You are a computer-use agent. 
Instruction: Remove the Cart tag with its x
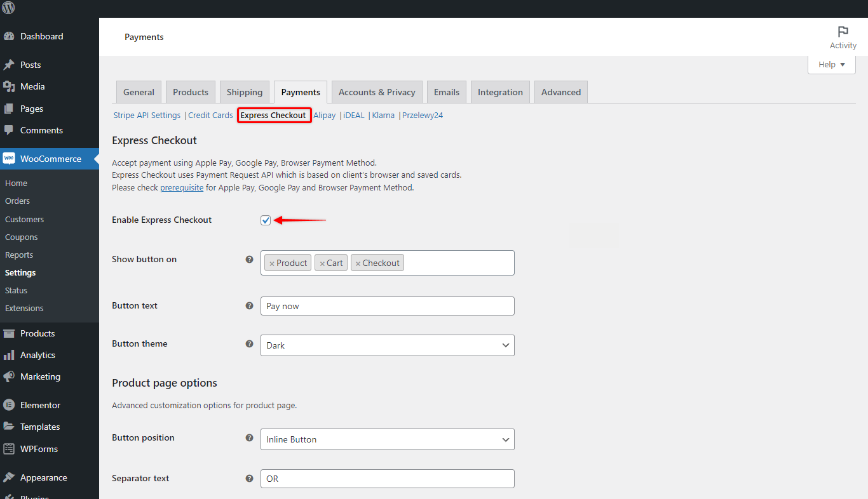point(322,263)
